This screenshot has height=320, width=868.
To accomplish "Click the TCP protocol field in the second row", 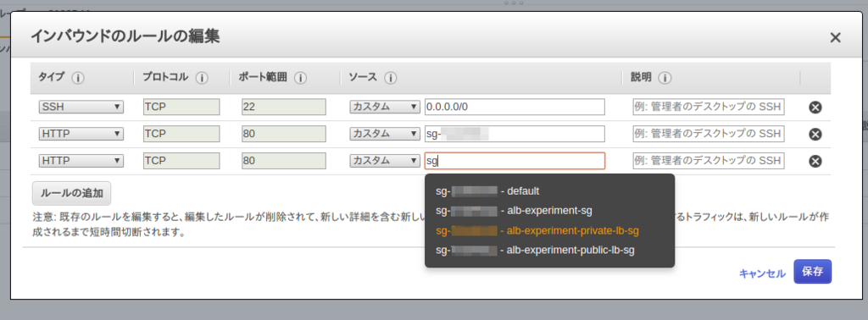I will (x=181, y=134).
